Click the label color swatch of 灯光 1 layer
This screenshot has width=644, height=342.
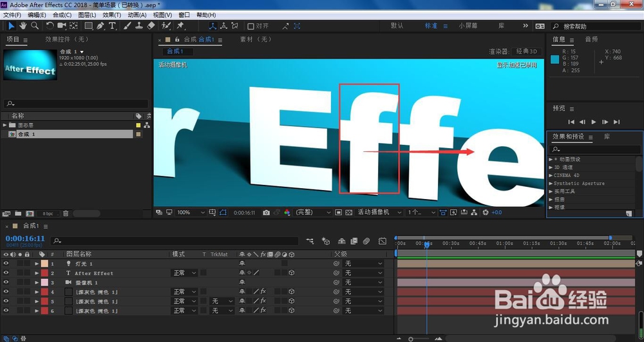point(44,263)
